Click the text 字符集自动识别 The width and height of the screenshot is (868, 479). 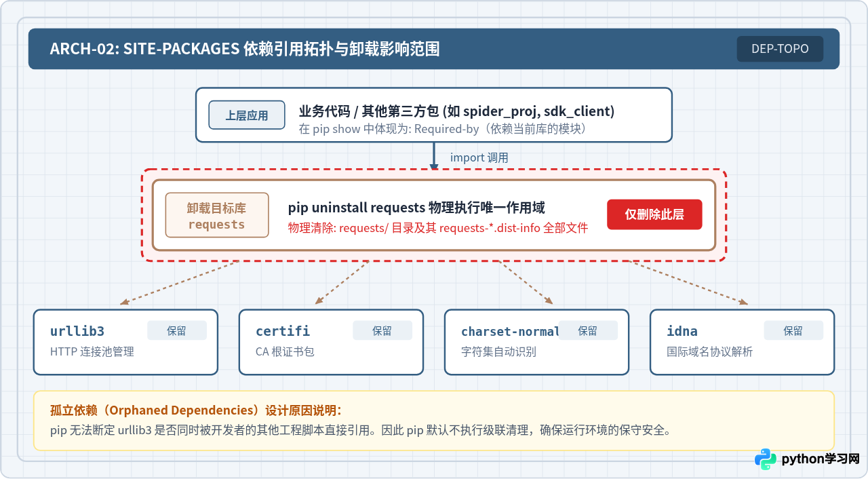498,351
